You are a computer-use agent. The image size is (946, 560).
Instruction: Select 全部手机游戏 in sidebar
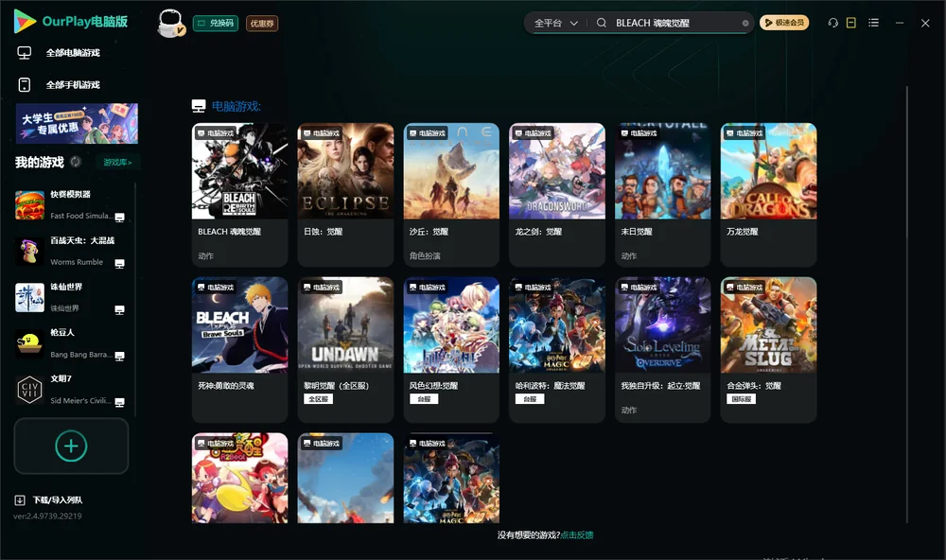coord(73,85)
